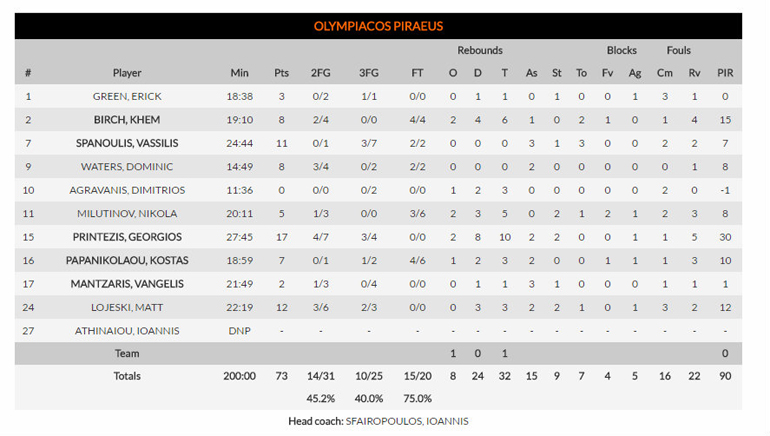Open BIRCH, KHEM player link

[127, 120]
